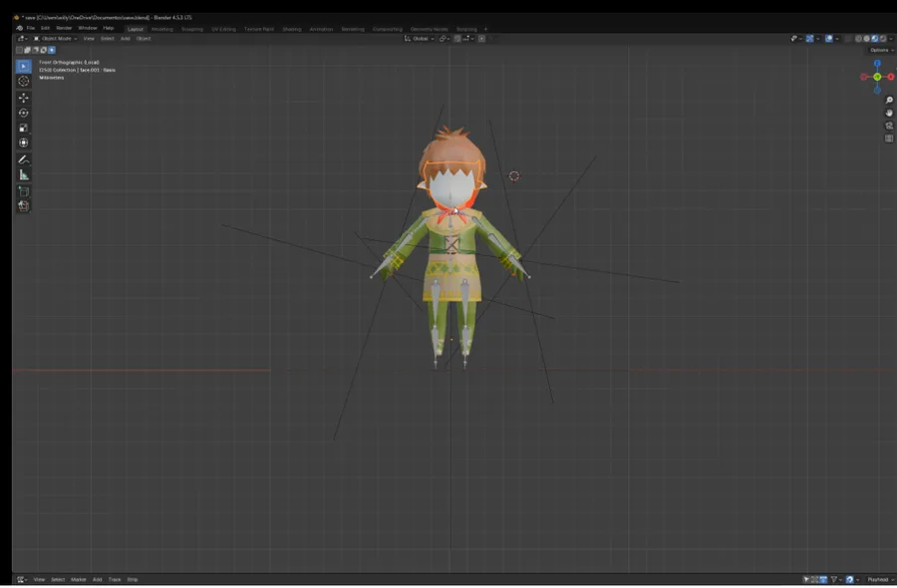This screenshot has width=897, height=588.
Task: Select the Rotate tool
Action: tap(24, 113)
